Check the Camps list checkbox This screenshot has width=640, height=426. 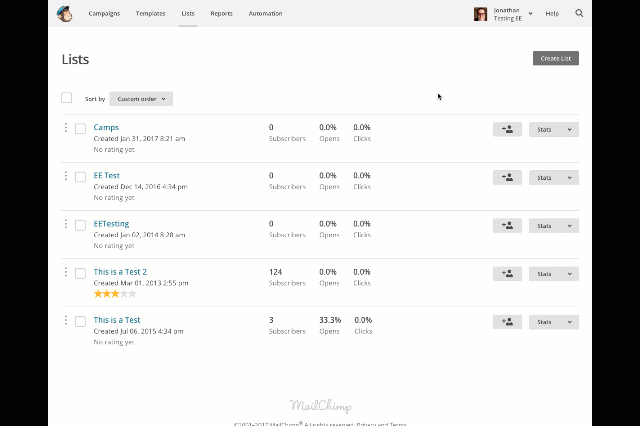pos(80,129)
